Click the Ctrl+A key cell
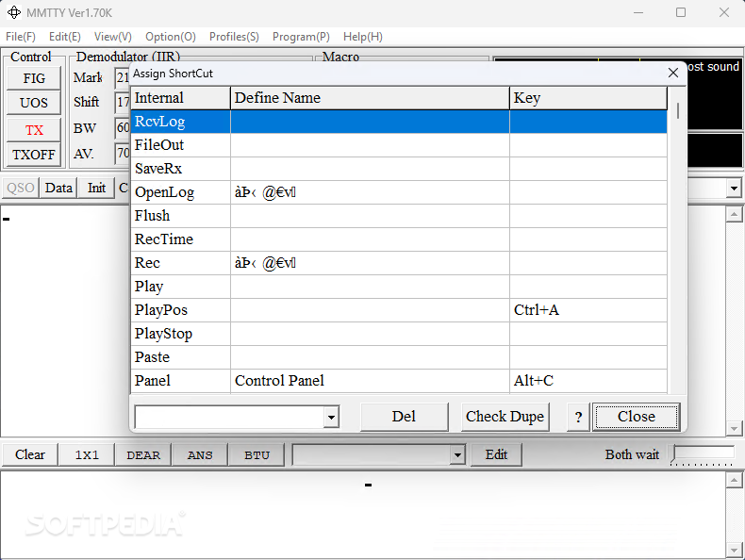 pyautogui.click(x=588, y=310)
